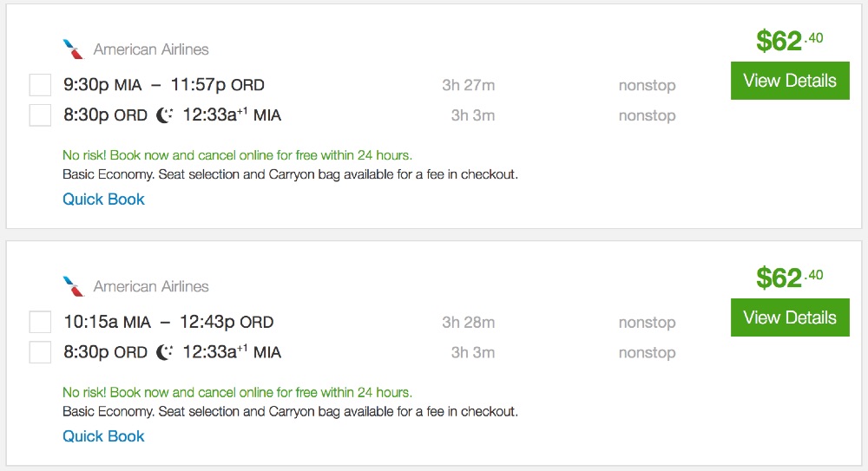Select the 10:15a MIA flight checkbox
868x471 pixels.
pos(40,322)
